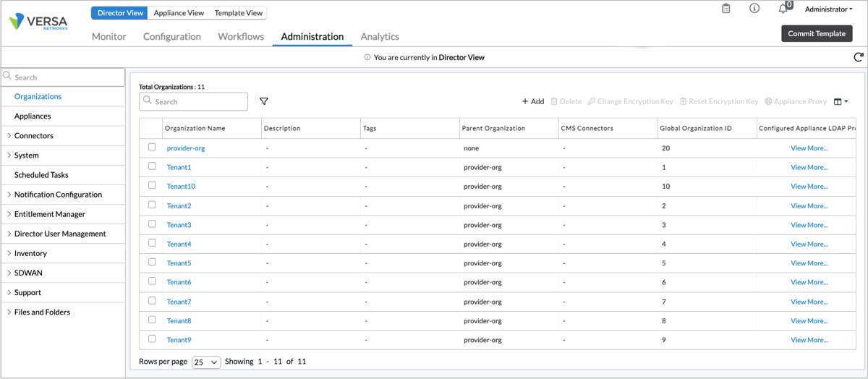
Task: Click the filter funnel icon
Action: [x=264, y=102]
